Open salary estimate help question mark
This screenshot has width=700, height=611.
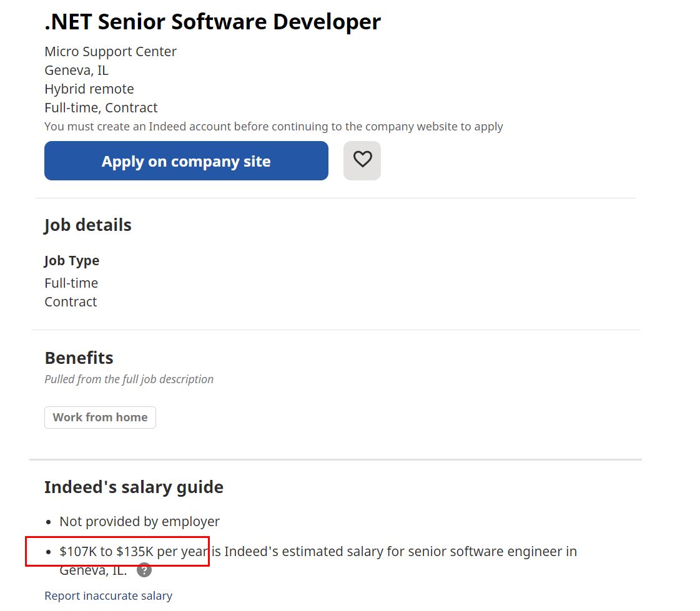click(x=144, y=570)
